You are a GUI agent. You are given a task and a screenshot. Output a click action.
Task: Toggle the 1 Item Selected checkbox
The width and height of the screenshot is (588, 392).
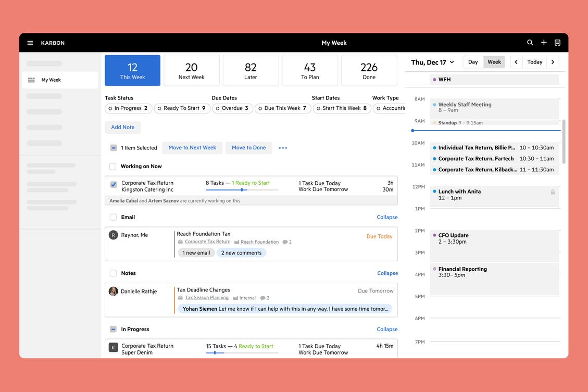[113, 148]
